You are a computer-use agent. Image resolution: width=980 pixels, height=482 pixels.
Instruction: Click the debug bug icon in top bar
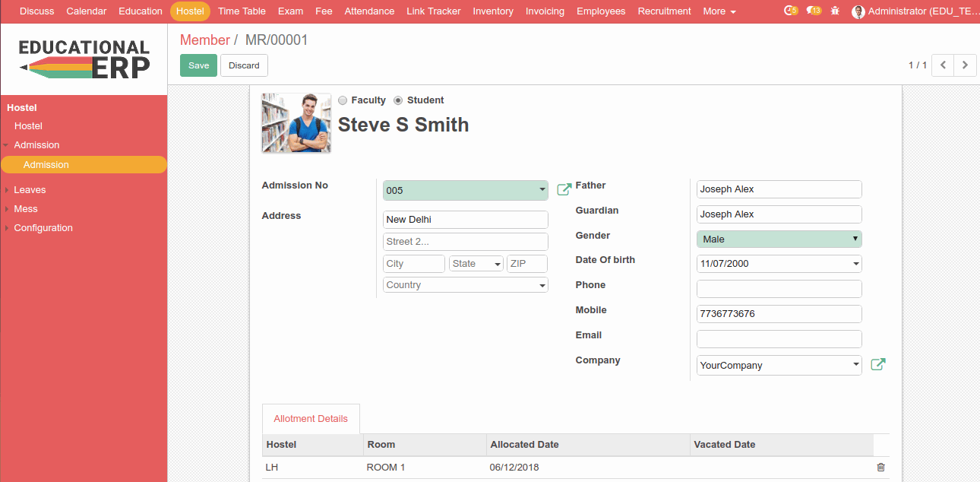pyautogui.click(x=836, y=11)
